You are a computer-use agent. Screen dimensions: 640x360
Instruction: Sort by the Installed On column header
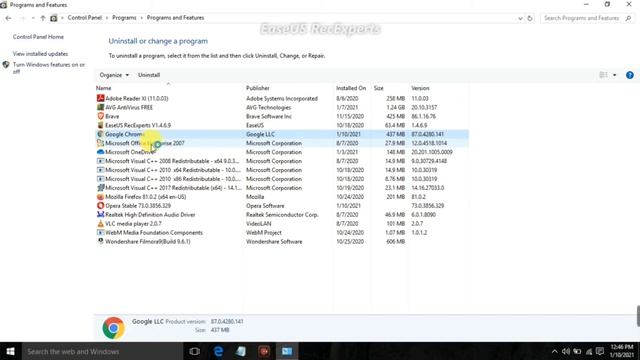point(351,88)
